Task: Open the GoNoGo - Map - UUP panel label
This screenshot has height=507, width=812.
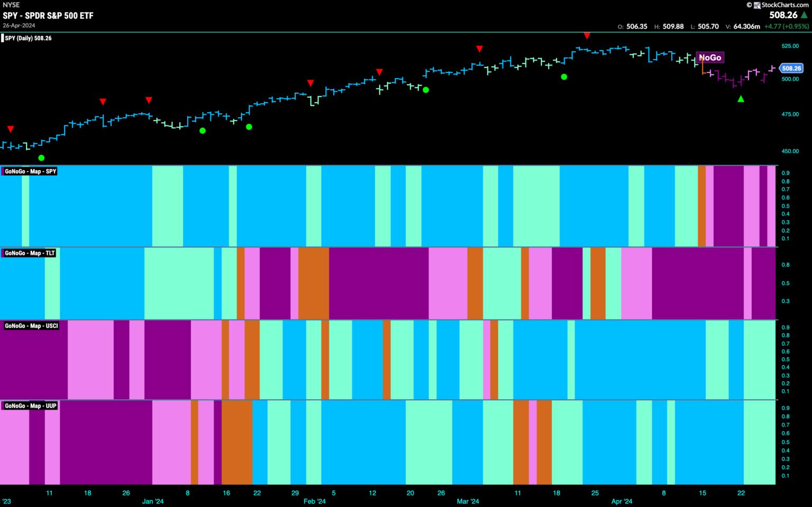Action: [31, 405]
